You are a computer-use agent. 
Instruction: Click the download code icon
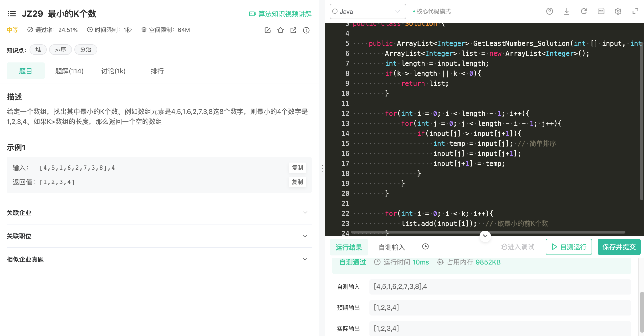click(567, 11)
